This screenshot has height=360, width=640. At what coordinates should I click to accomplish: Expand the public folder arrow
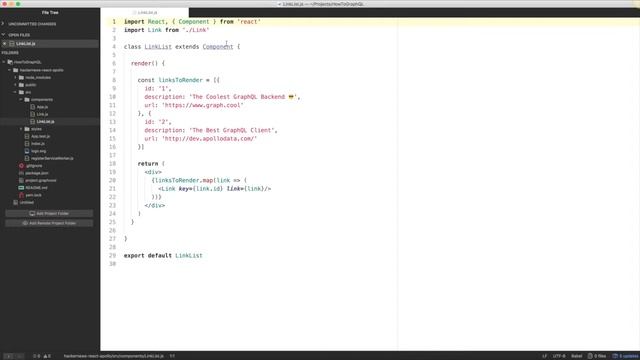coord(16,85)
